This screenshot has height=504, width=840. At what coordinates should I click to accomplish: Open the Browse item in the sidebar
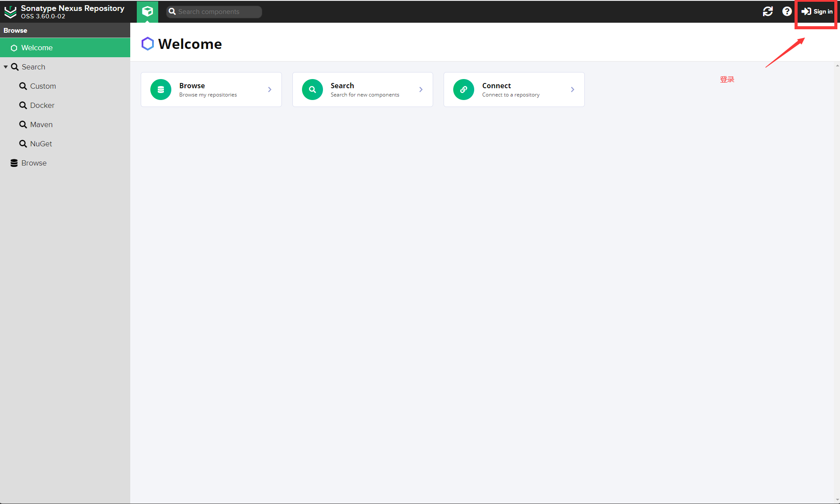[x=65, y=163]
